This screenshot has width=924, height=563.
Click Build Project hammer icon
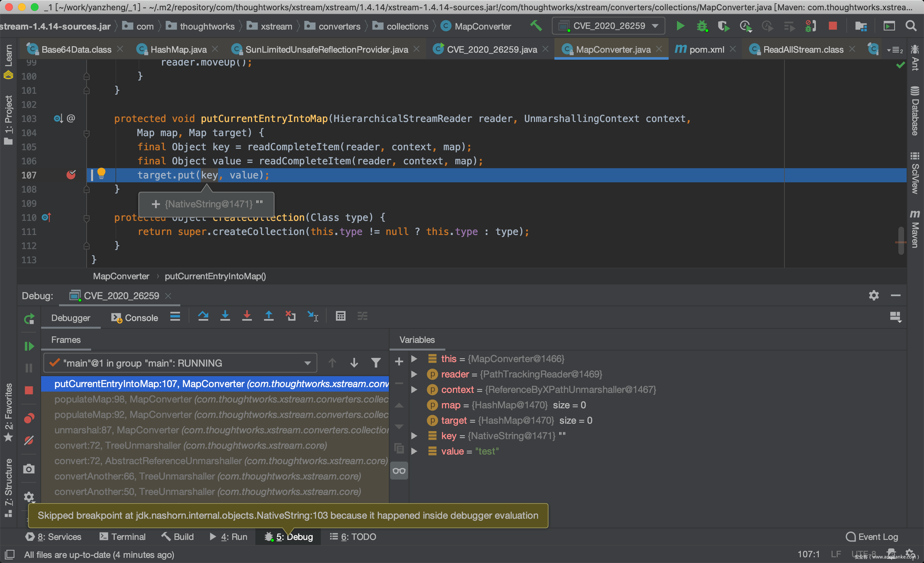click(536, 26)
